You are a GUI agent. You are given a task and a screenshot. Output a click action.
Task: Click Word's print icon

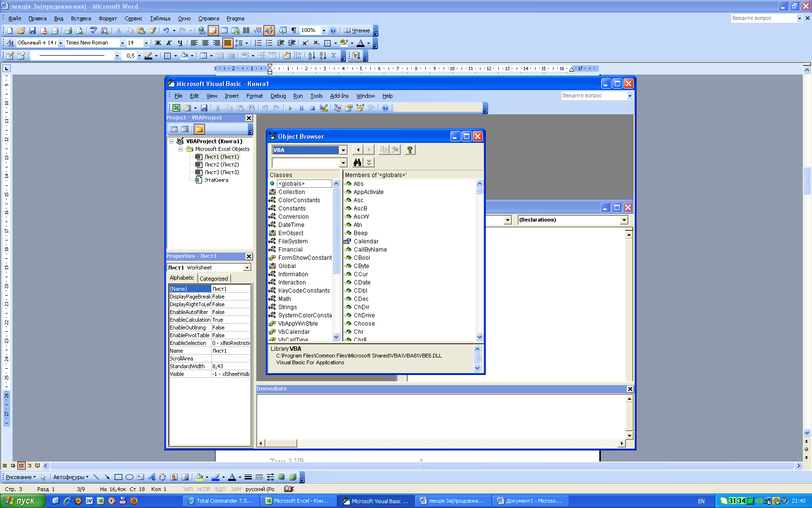[x=69, y=30]
